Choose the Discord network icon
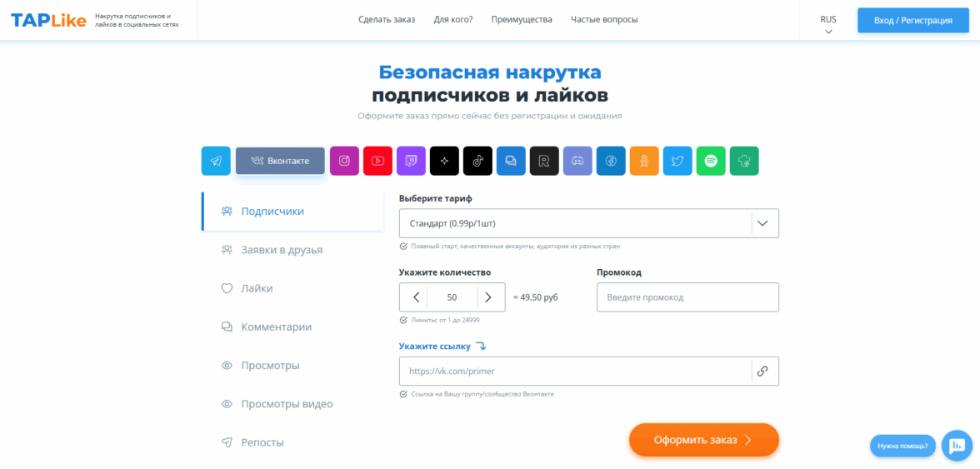 577,161
